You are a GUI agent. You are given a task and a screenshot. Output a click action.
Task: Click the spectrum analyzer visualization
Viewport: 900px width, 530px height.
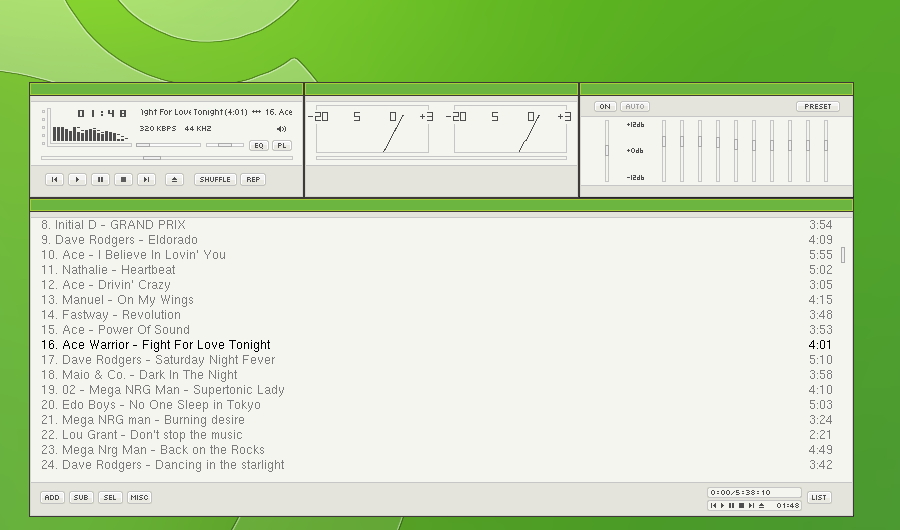90,134
